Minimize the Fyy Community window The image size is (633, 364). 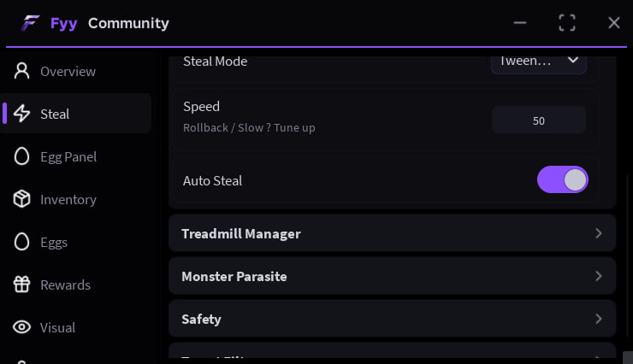click(x=520, y=22)
